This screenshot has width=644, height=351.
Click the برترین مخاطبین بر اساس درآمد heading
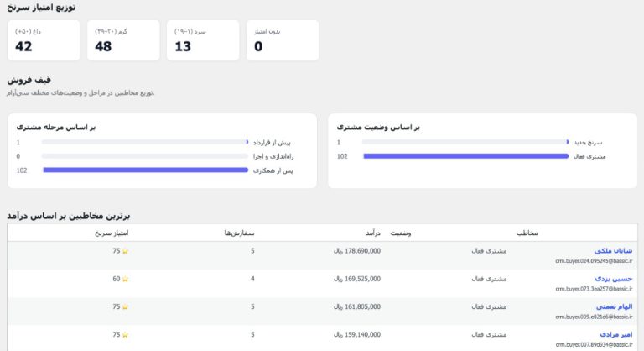(68, 216)
